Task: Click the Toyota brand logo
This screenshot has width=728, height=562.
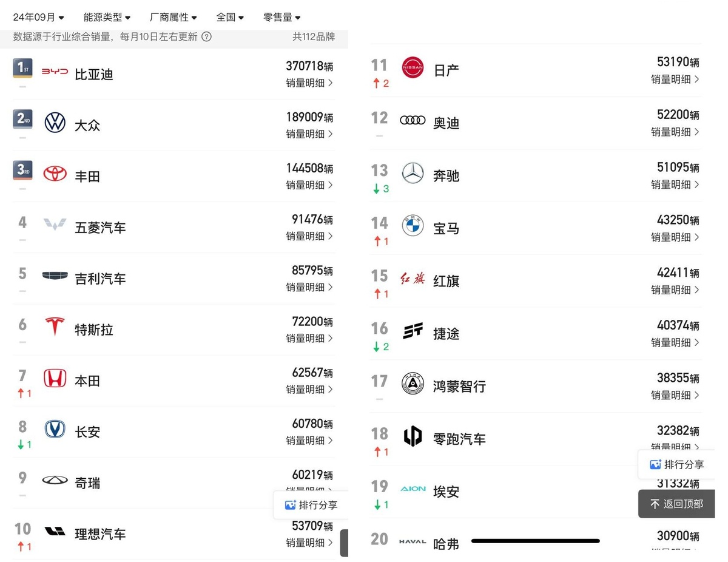Action: pyautogui.click(x=55, y=174)
